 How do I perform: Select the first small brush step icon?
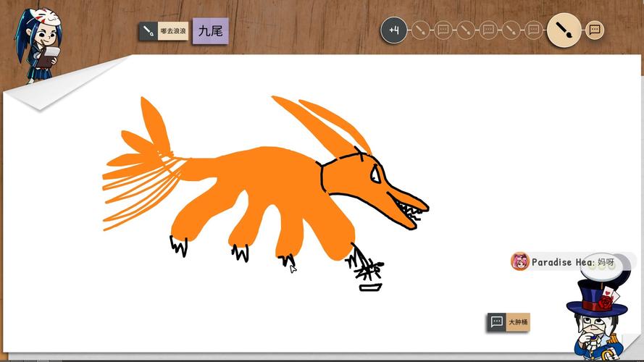coord(421,30)
